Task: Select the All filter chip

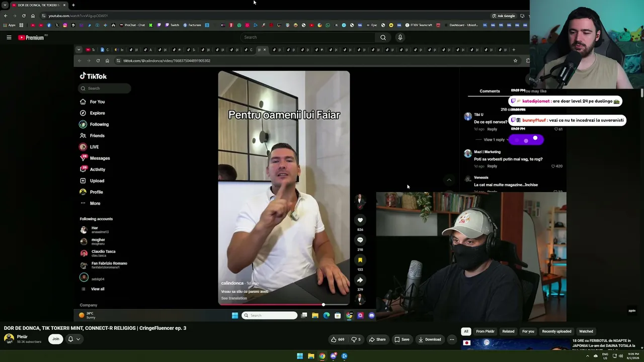Action: click(x=466, y=331)
